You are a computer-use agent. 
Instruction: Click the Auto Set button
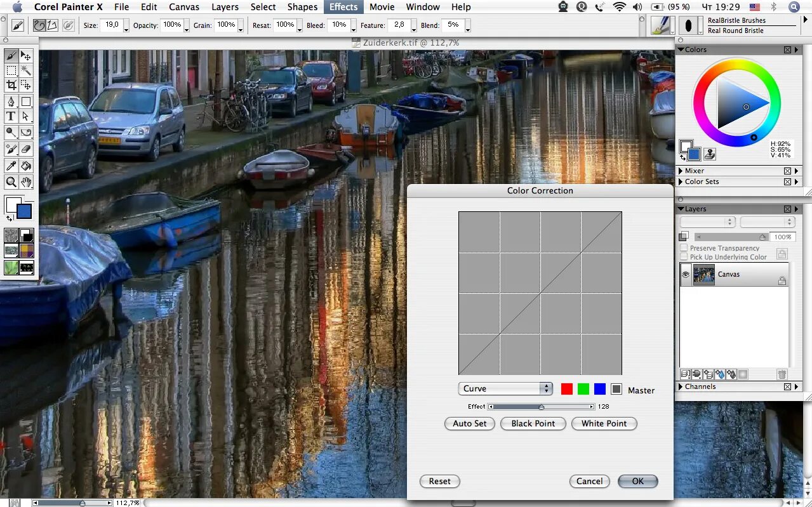pyautogui.click(x=470, y=423)
